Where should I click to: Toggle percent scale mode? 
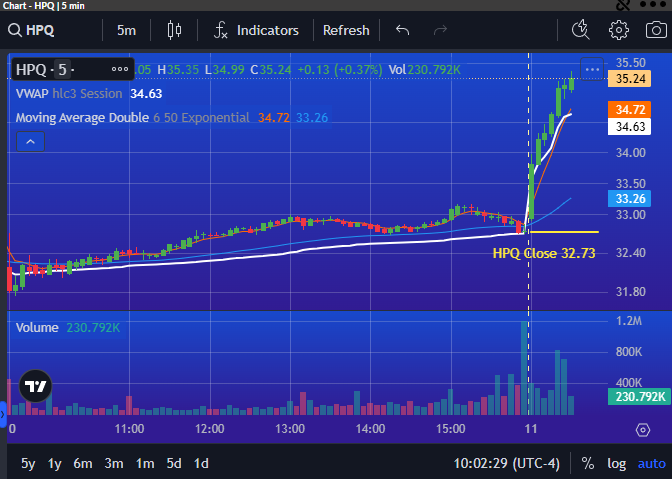pos(588,464)
